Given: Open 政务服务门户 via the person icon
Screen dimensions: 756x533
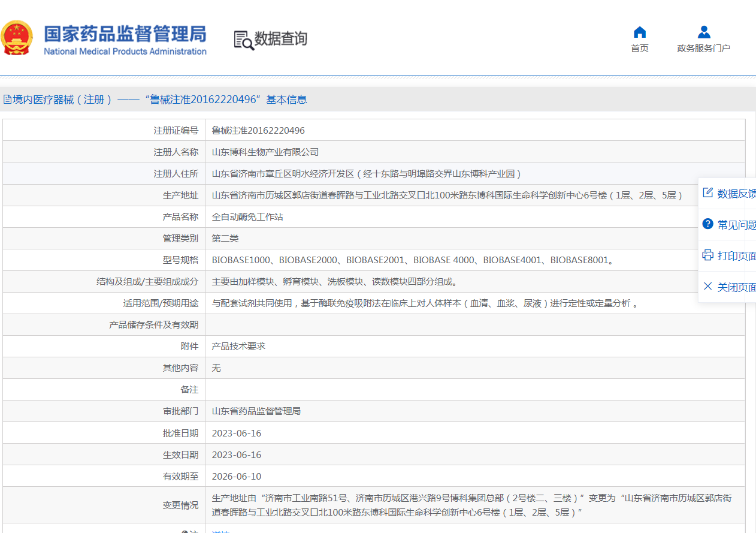Looking at the screenshot, I should (x=704, y=32).
